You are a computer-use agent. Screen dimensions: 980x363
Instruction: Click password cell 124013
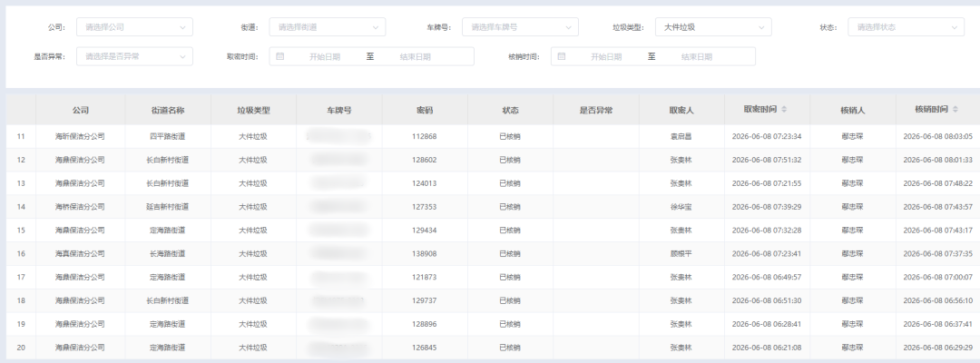point(425,183)
